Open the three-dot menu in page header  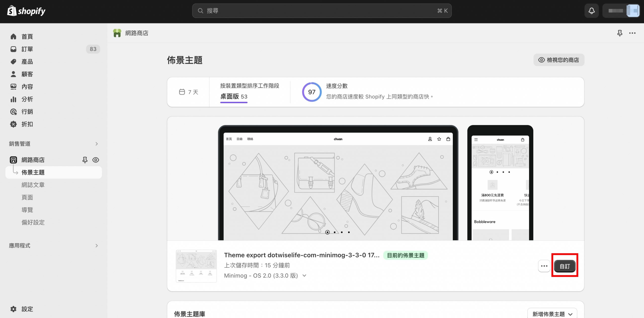point(632,33)
